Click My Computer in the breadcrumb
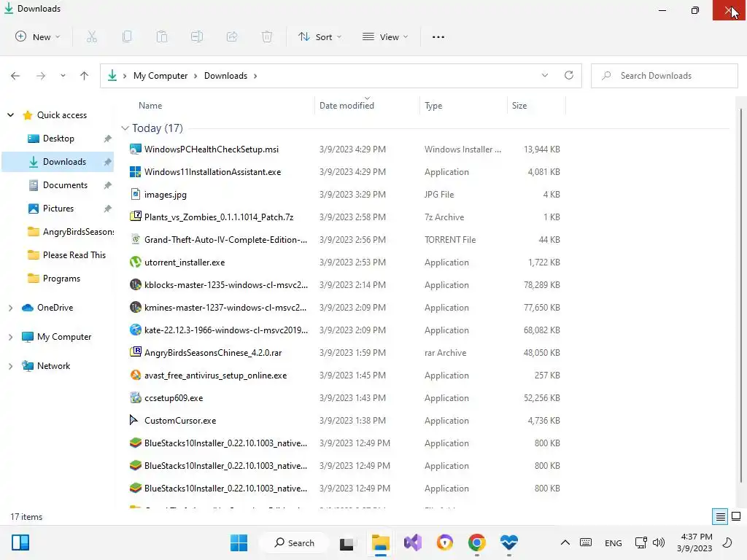 click(x=160, y=76)
